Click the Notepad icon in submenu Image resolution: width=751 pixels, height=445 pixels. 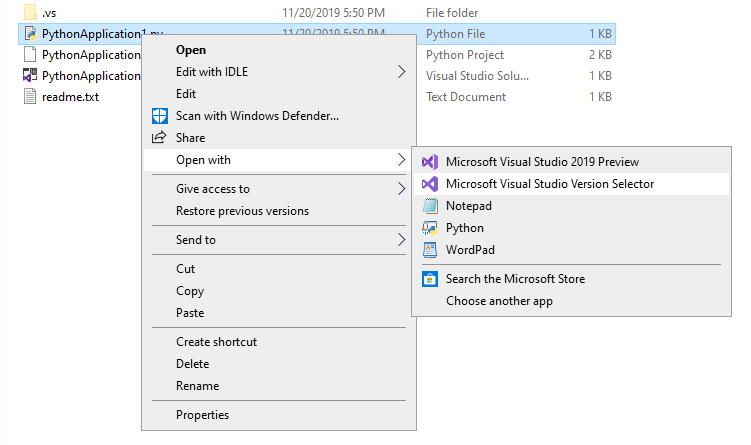point(430,206)
